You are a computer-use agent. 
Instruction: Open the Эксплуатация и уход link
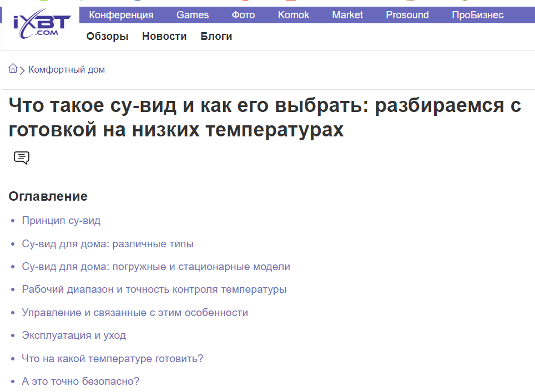(x=74, y=335)
